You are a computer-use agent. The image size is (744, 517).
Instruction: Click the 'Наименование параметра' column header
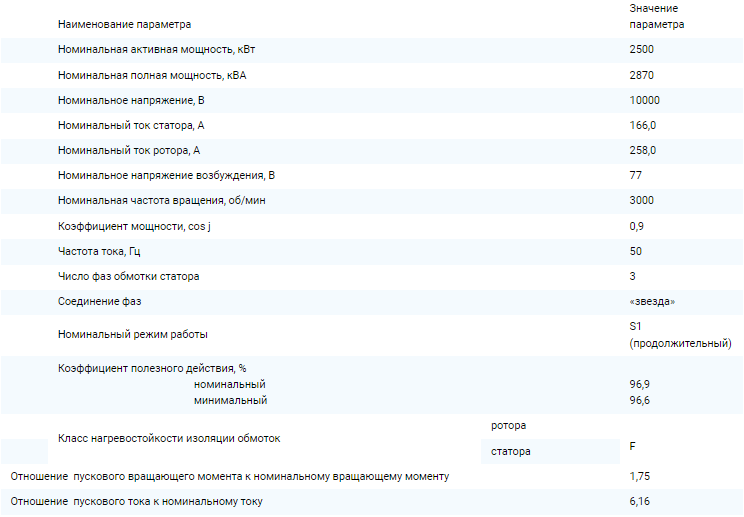(124, 23)
